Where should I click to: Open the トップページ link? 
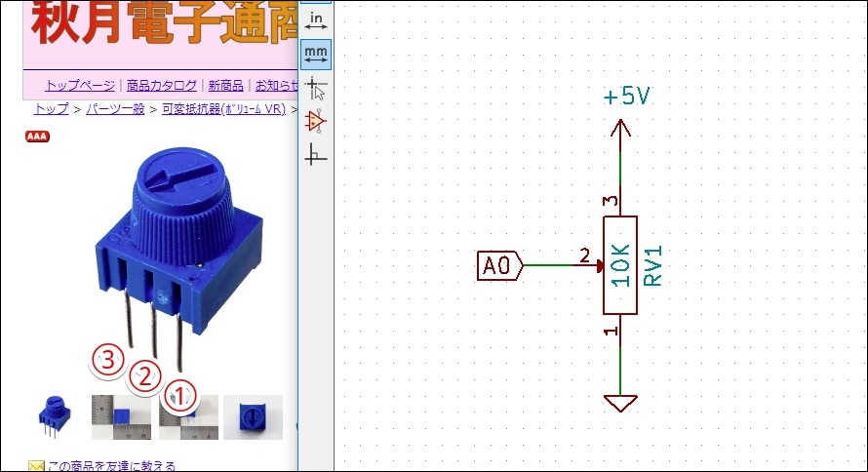[80, 85]
